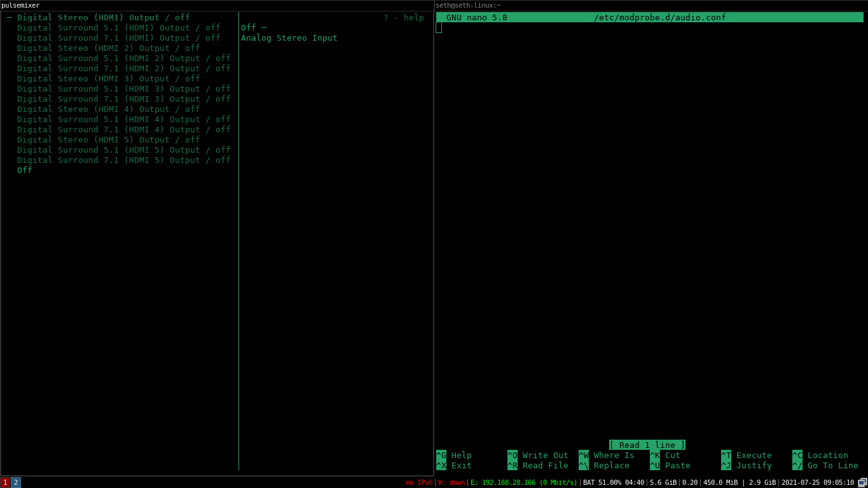Click the pulsemixer window title
Image resolution: width=868 pixels, height=488 pixels.
tap(20, 5)
